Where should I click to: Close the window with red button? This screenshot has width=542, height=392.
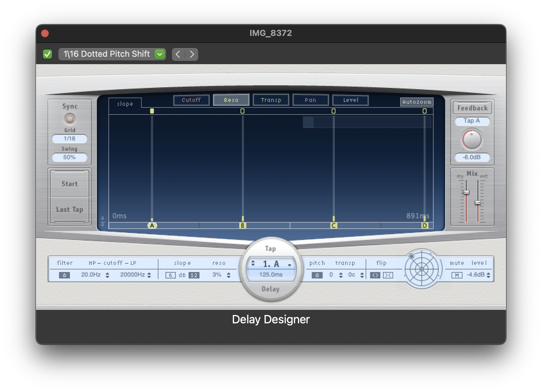pyautogui.click(x=45, y=33)
